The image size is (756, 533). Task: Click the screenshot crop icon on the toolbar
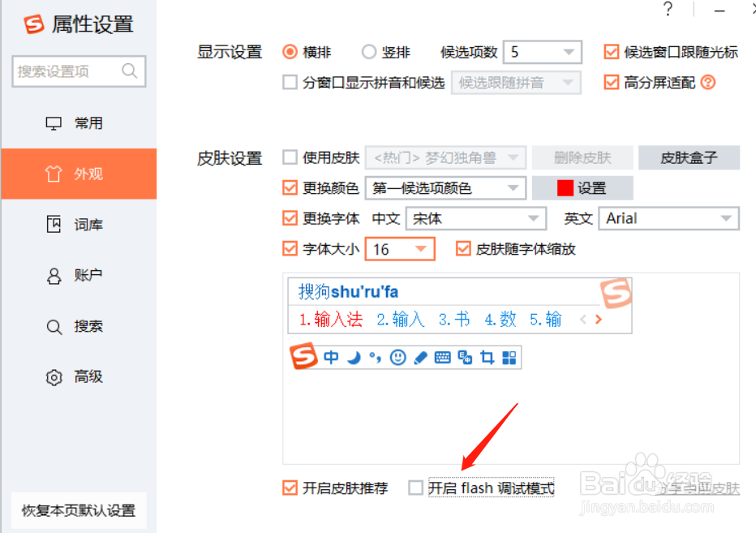(x=487, y=358)
